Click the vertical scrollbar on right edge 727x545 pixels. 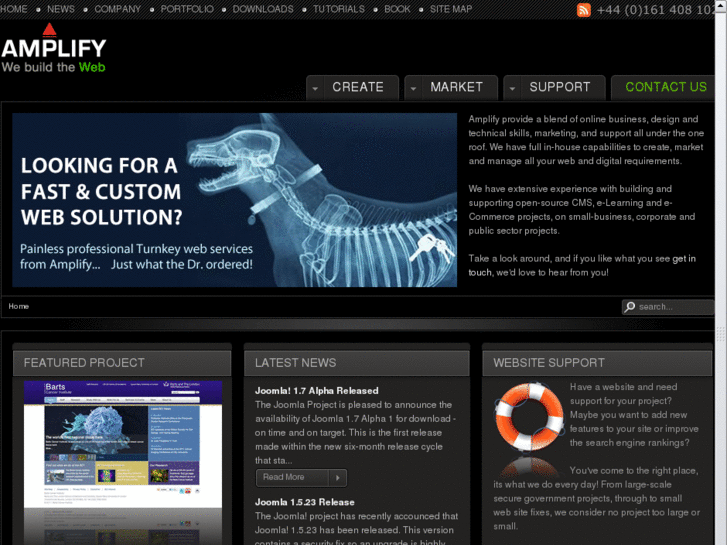click(721, 272)
